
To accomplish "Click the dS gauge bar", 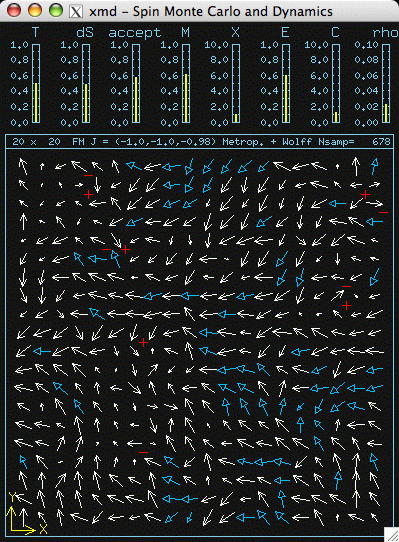I will [x=86, y=83].
